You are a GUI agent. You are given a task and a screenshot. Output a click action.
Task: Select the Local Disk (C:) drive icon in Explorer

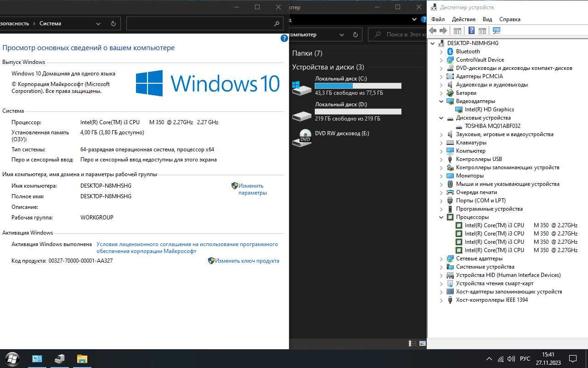(301, 88)
